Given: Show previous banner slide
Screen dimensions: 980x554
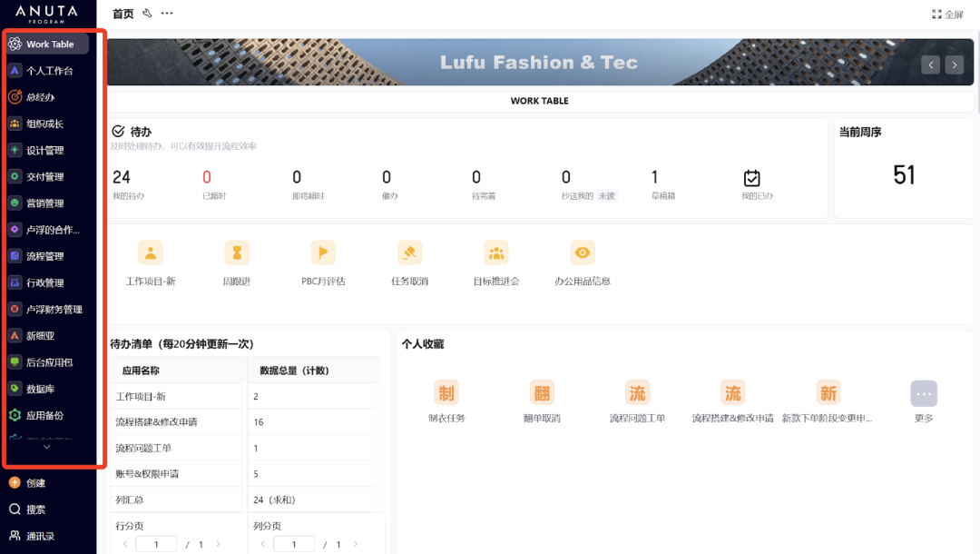Looking at the screenshot, I should (x=931, y=65).
